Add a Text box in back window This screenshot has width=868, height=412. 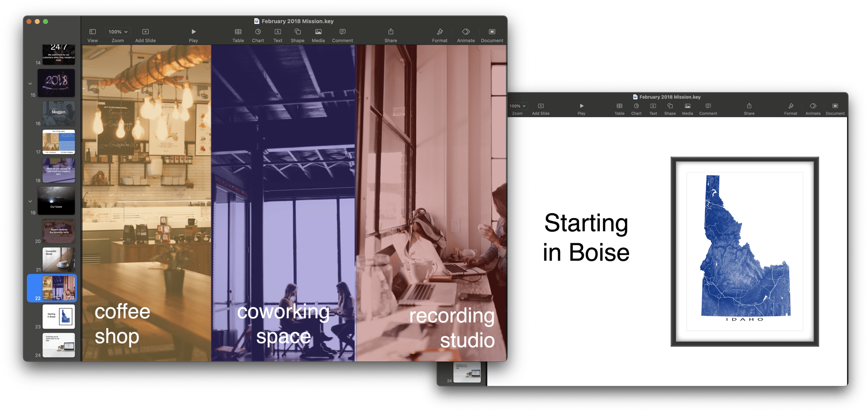(x=653, y=106)
